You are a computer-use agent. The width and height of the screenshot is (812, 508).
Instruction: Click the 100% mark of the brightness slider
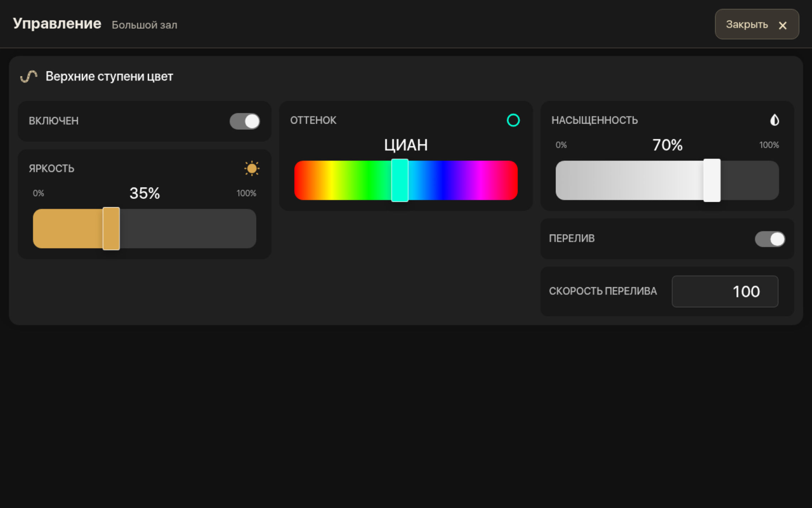click(x=246, y=193)
